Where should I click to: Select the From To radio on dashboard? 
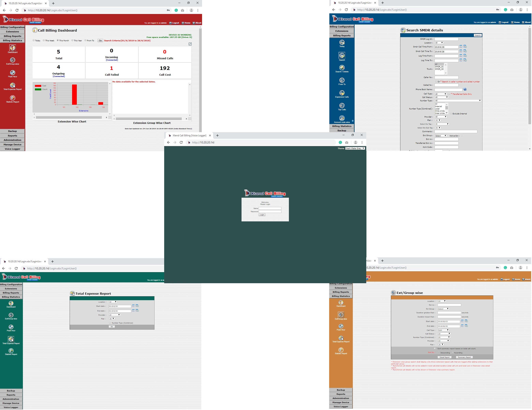click(x=85, y=40)
